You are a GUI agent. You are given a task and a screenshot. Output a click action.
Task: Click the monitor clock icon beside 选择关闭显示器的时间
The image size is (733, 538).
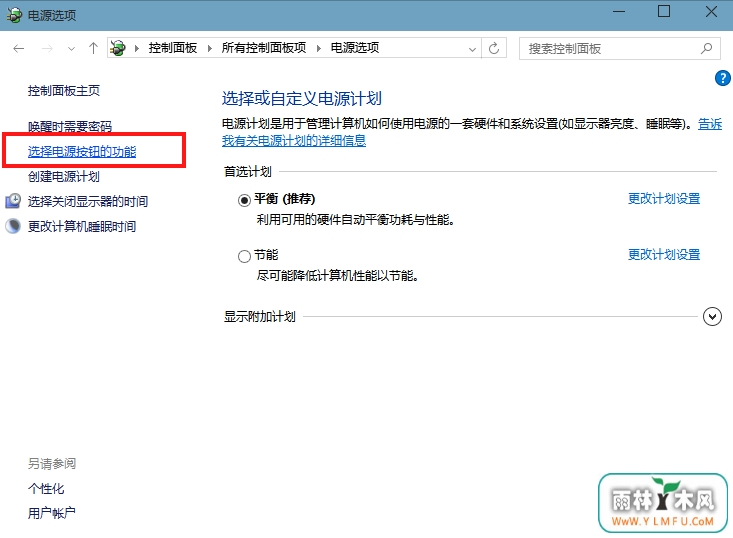[13, 201]
